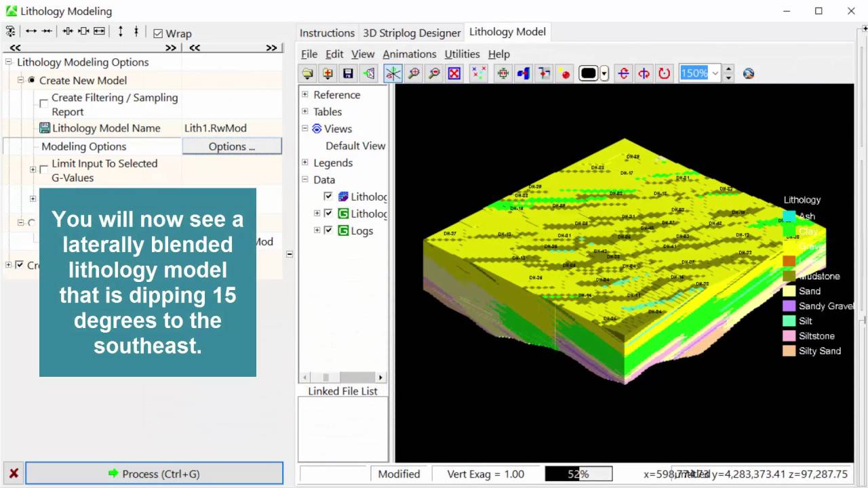Click the red X cancel icon at bottom left
The image size is (868, 488).
click(14, 473)
